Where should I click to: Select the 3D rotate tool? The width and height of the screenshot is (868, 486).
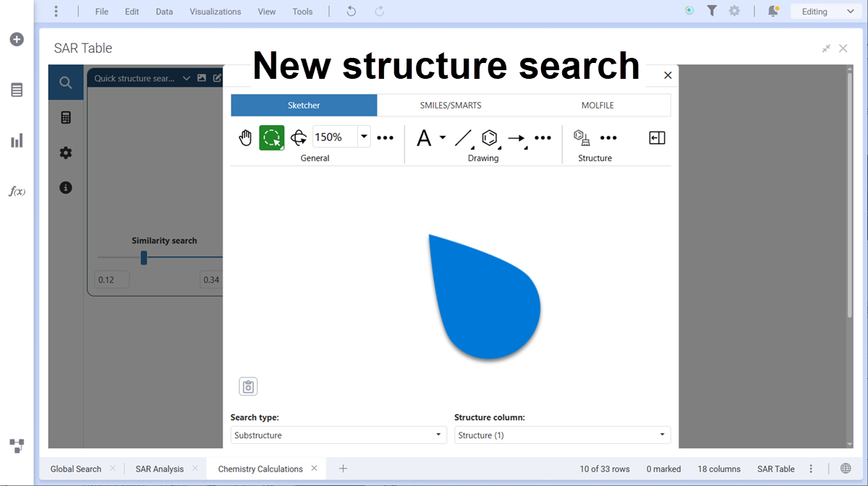[x=298, y=137]
